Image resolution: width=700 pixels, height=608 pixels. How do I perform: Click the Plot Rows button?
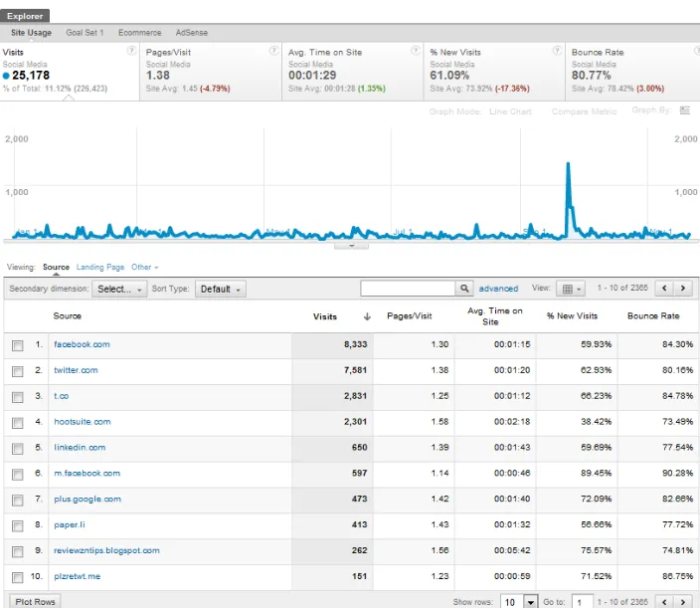click(35, 602)
